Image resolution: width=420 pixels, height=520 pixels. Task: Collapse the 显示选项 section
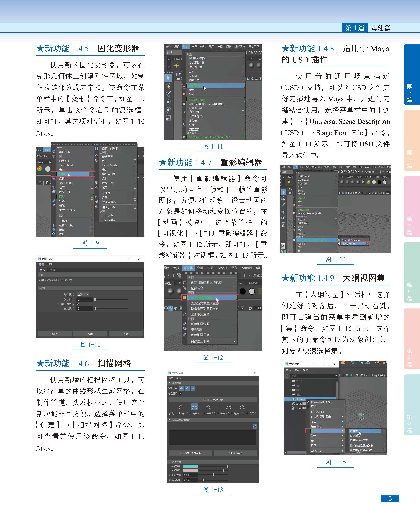170,462
